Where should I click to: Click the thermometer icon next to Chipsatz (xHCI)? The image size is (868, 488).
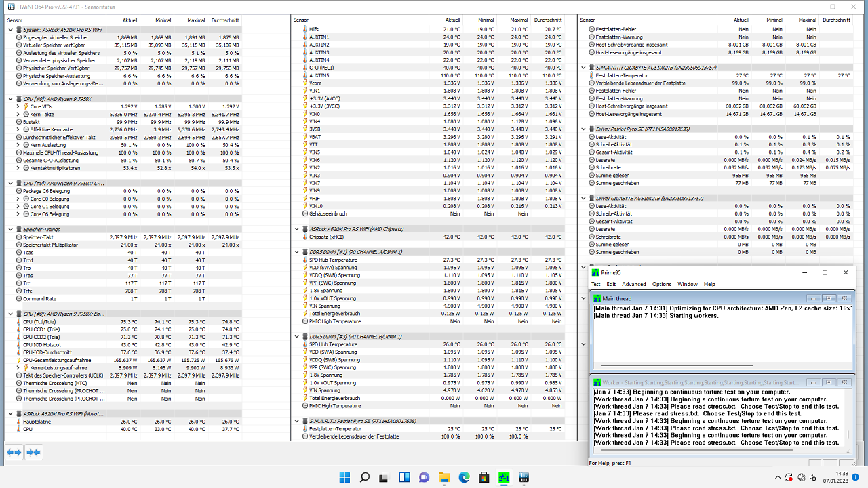[304, 237]
